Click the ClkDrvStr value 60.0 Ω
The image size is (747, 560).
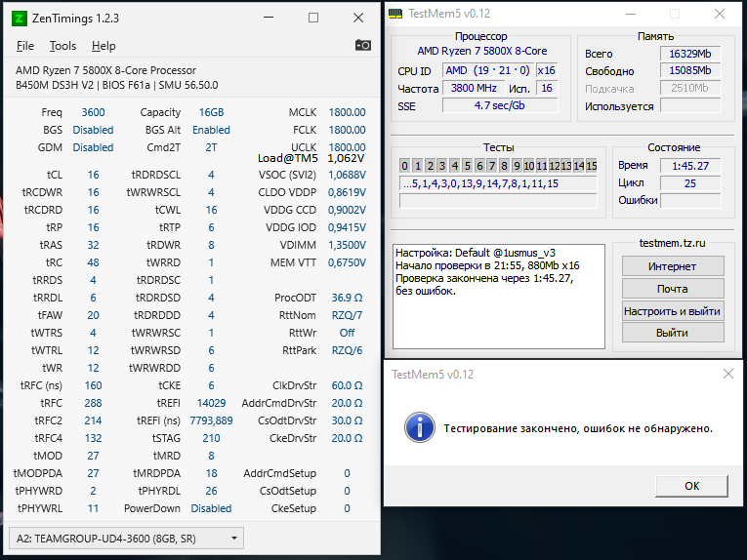pyautogui.click(x=347, y=385)
